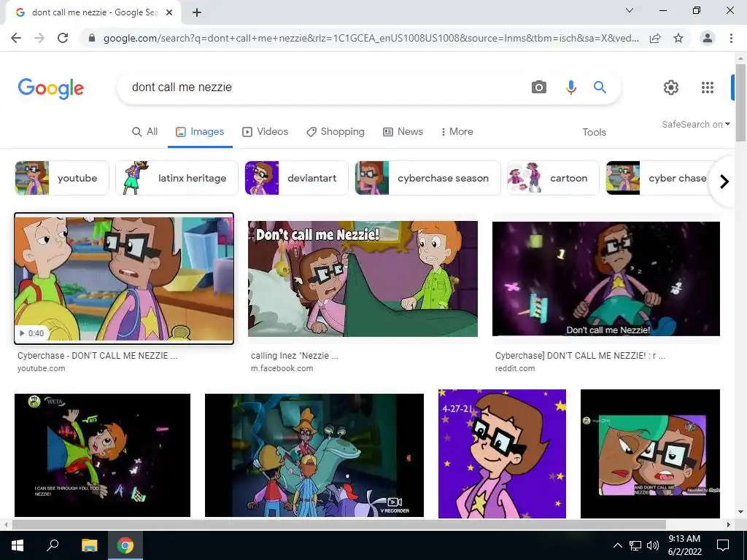The image size is (747, 560).
Task: Click the scrollbar's right arrow
Action: tap(729, 525)
